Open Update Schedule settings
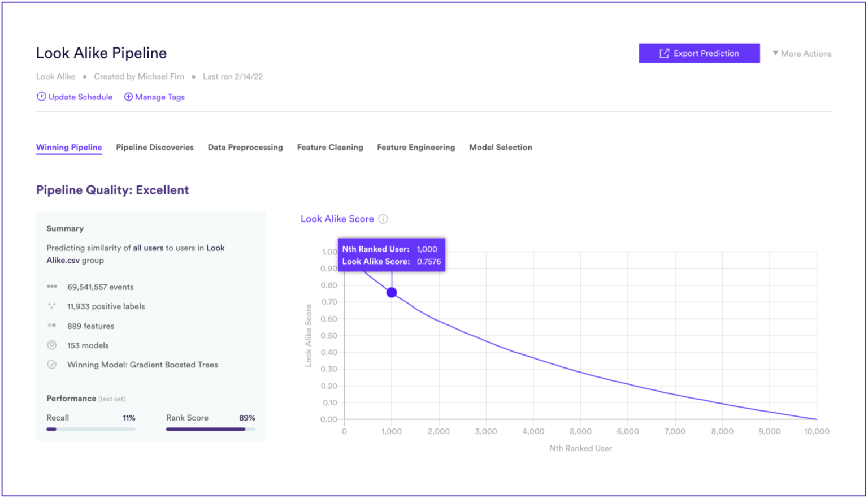Viewport: 868px width, 498px height. point(80,97)
